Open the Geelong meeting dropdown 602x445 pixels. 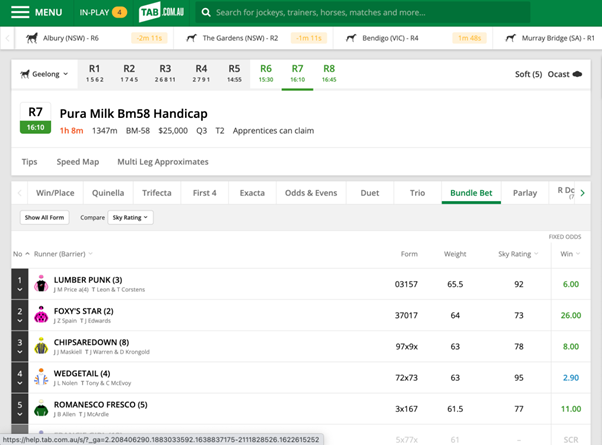(x=45, y=74)
